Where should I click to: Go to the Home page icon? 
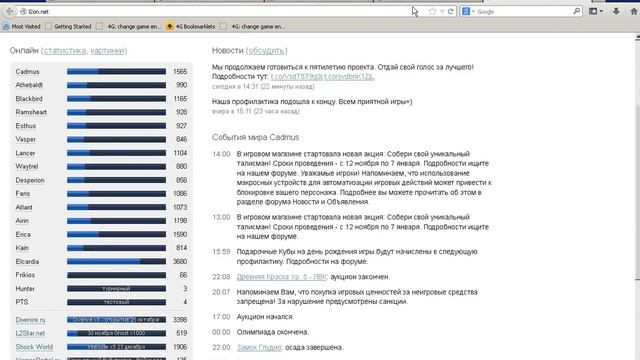634,11
